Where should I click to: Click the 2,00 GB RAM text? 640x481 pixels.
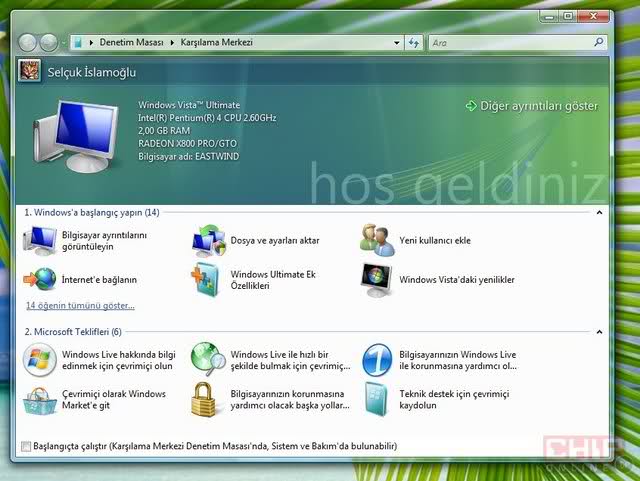pyautogui.click(x=164, y=131)
